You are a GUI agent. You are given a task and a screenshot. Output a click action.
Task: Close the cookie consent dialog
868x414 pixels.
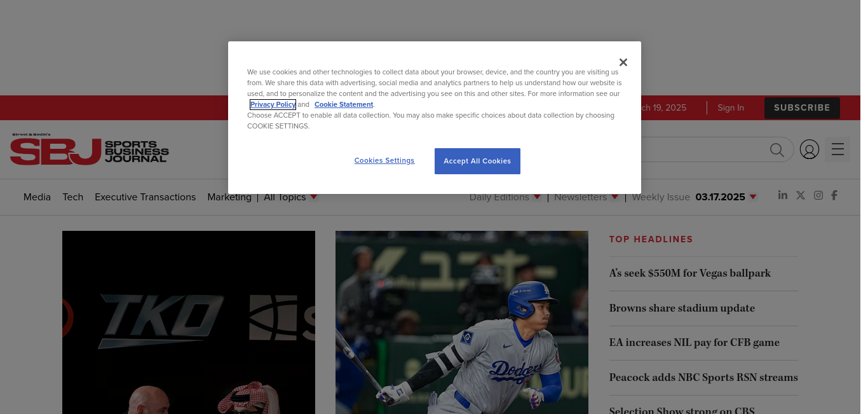[x=623, y=62]
